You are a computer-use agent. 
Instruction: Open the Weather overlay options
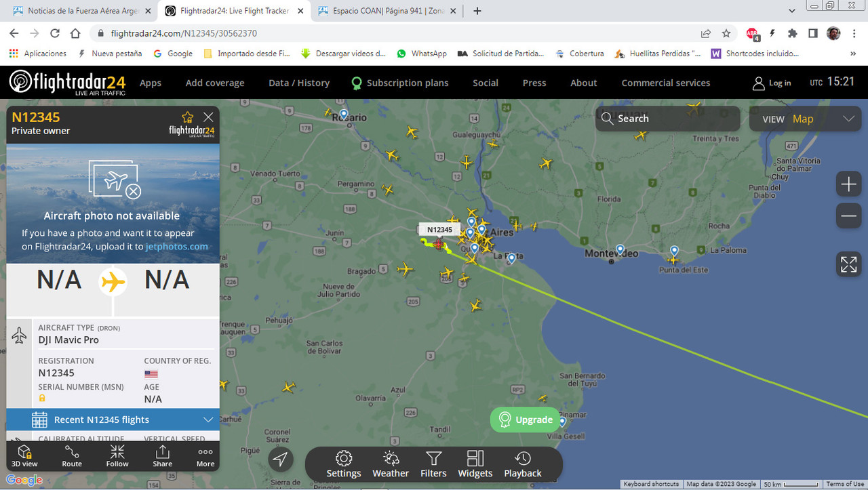click(391, 464)
